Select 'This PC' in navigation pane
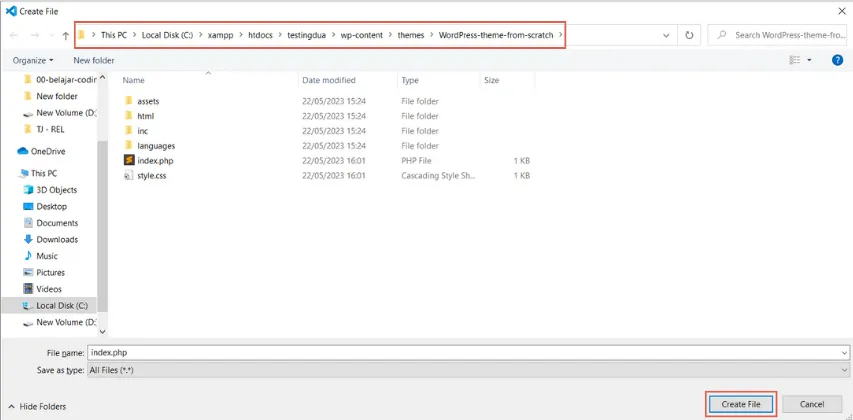Viewport: 853px width, 420px height. [x=38, y=174]
